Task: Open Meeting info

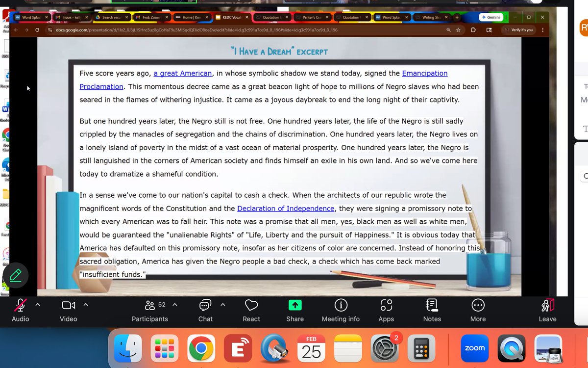Action: tap(341, 311)
